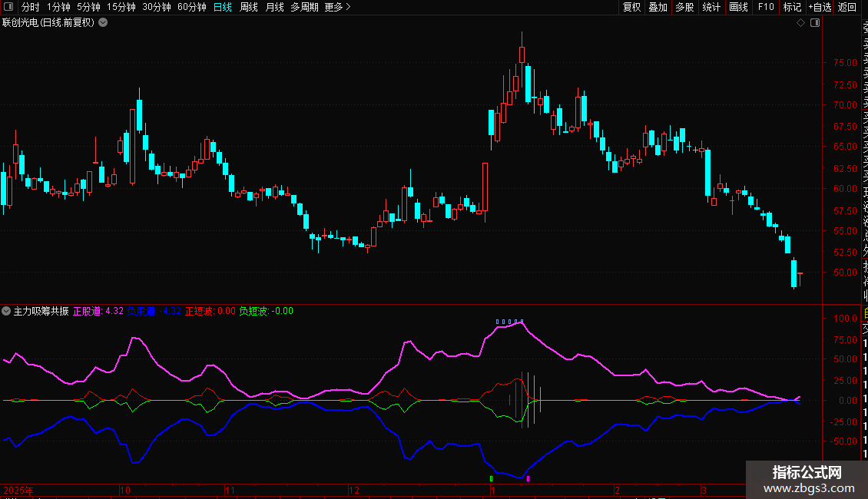
Task: Click the 12 month marker on timeline
Action: (x=354, y=490)
